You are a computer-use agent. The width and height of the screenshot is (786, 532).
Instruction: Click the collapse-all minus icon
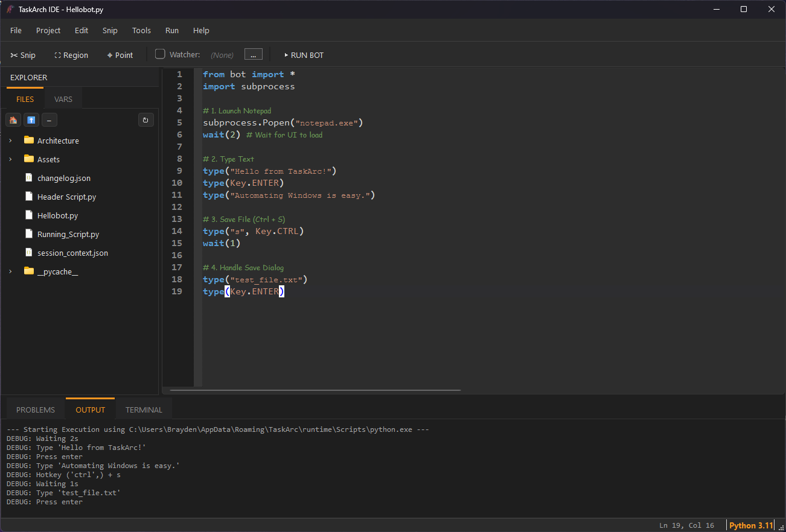tap(49, 119)
